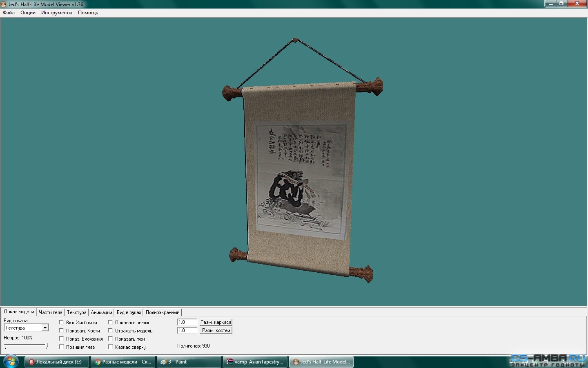Open vamp_AsianTapestry WinRAR taskbar item

(255, 362)
